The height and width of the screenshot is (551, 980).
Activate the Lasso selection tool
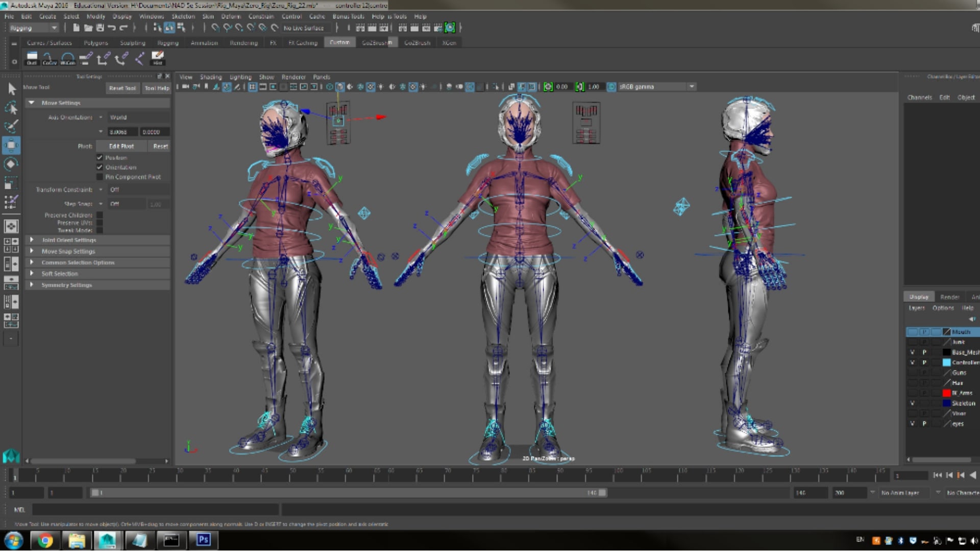(11, 107)
